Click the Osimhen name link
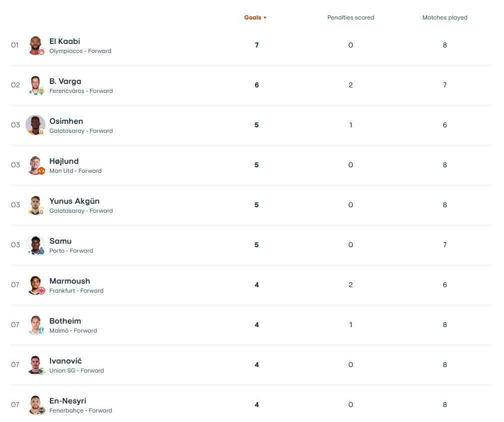 tap(66, 121)
